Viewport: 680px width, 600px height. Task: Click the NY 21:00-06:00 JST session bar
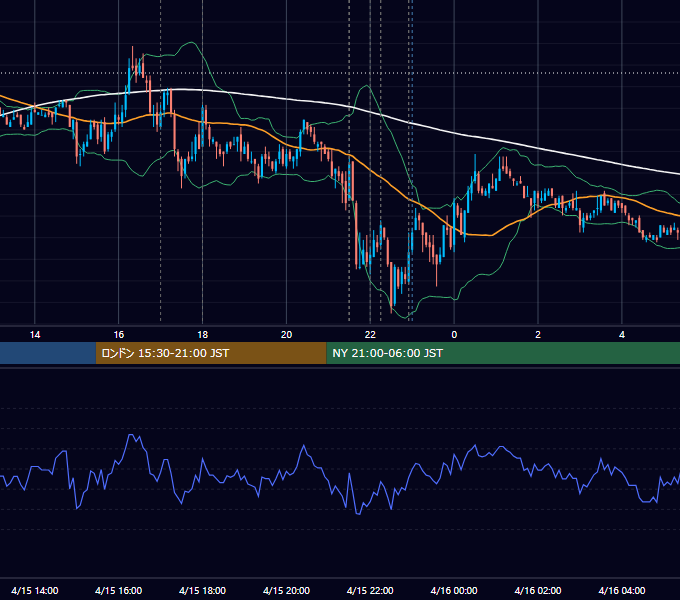503,353
